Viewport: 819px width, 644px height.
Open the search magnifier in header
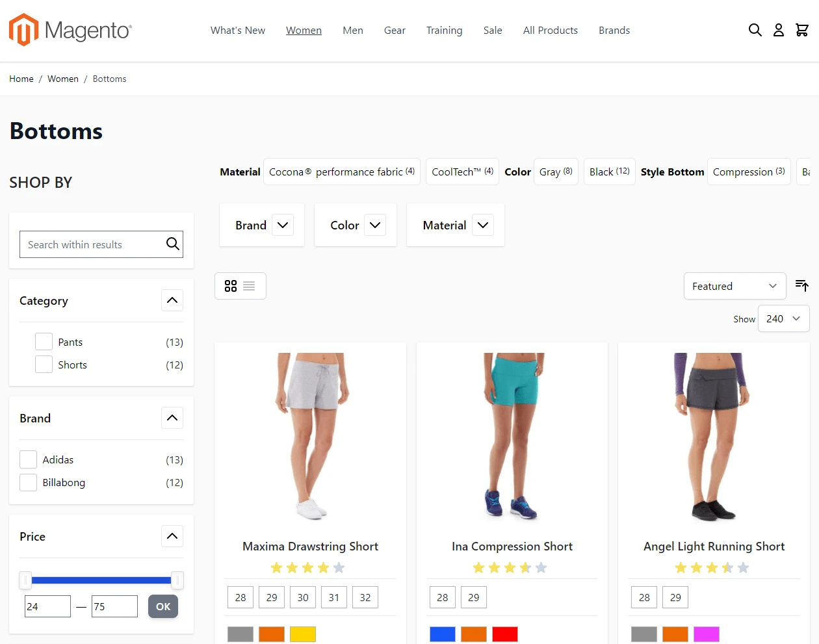pos(755,30)
